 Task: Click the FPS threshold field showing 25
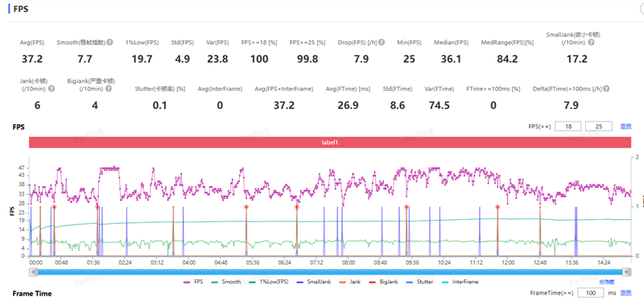[598, 126]
